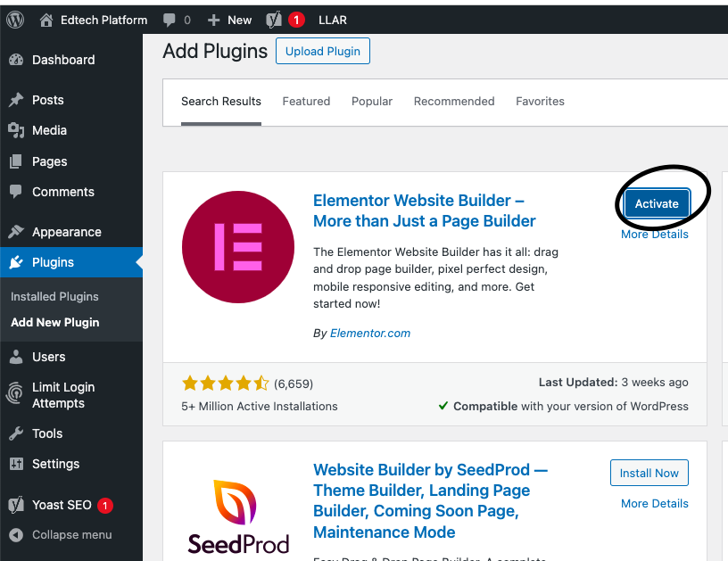This screenshot has height=561, width=728.
Task: Switch to the Search Results tab
Action: tap(221, 101)
